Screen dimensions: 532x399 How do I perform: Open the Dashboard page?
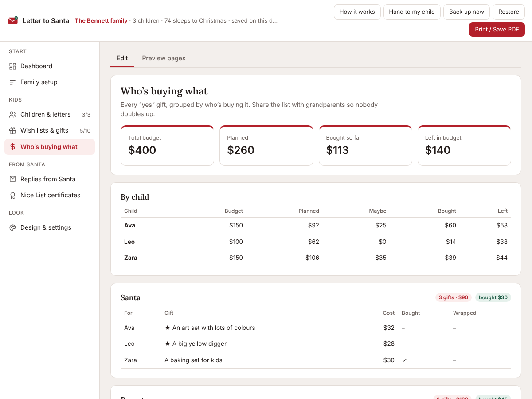pyautogui.click(x=50, y=66)
